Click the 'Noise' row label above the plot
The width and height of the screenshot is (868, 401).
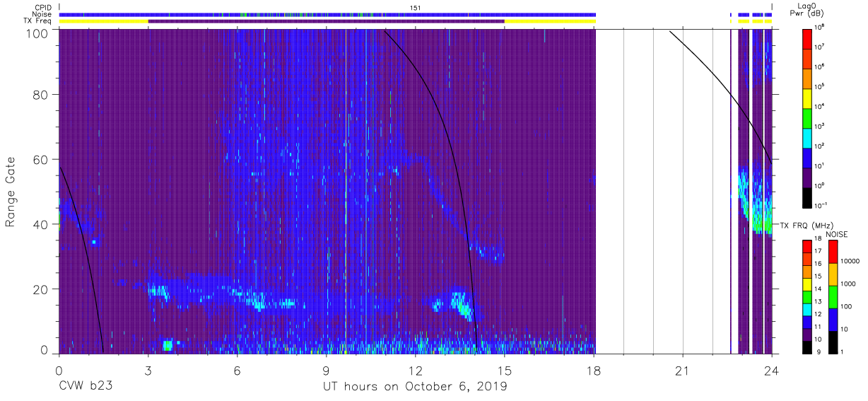pos(40,14)
